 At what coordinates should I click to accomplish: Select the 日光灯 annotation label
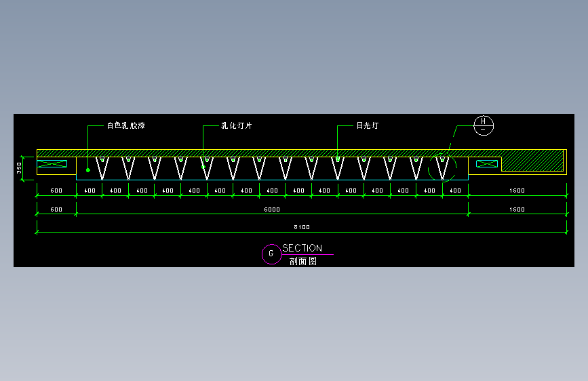pos(367,125)
